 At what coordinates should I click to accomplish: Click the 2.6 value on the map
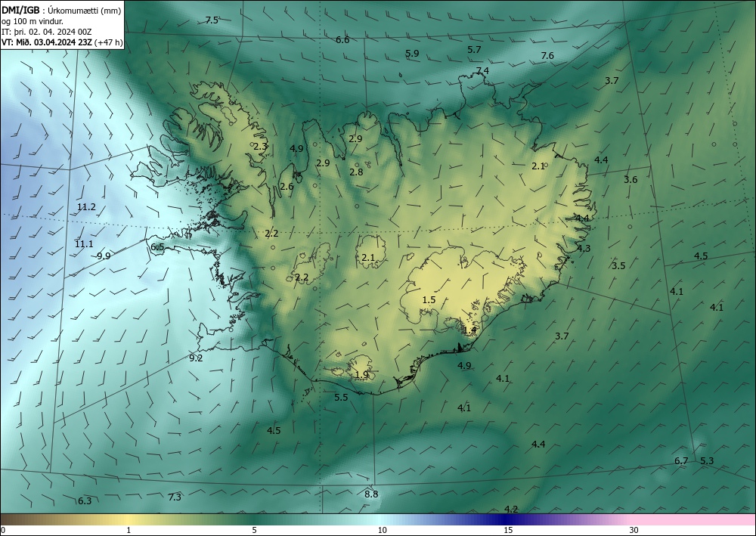click(287, 187)
